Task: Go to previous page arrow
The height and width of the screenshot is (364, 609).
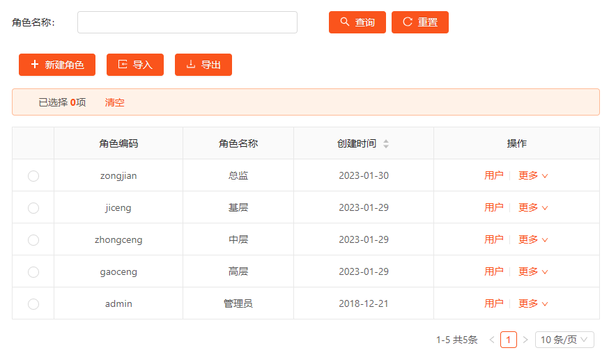Action: pos(492,340)
